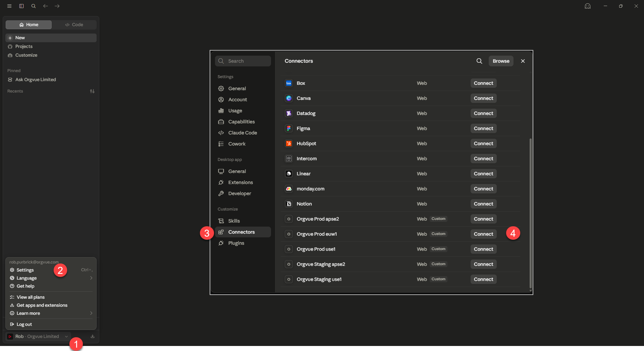
Task: Click the Figma connector icon
Action: coord(289,128)
